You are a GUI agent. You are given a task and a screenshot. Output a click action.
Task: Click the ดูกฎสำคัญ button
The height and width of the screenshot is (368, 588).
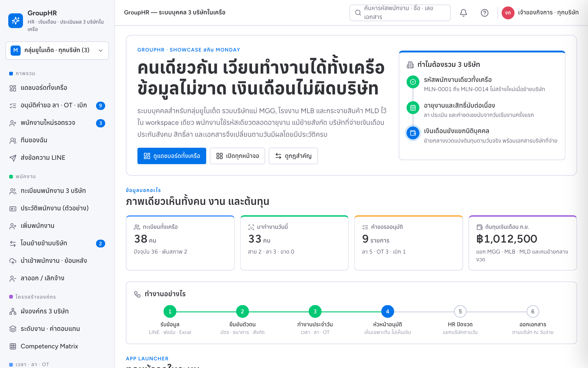pos(293,156)
